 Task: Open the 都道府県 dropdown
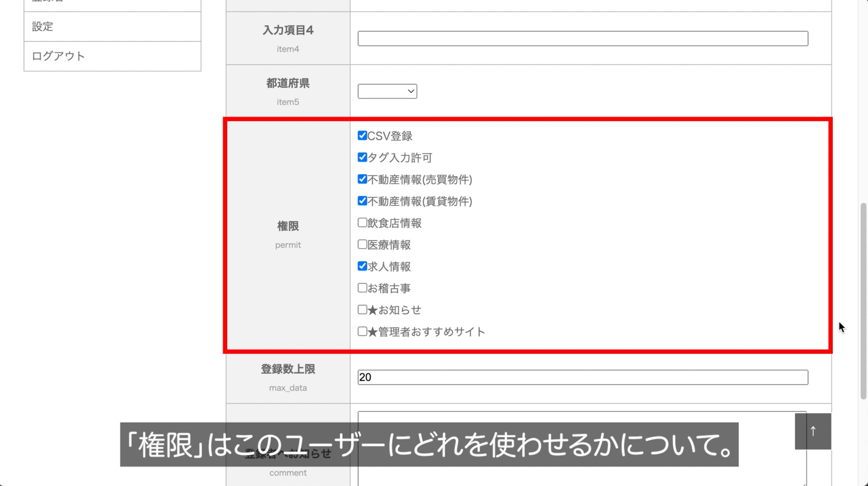coord(387,91)
